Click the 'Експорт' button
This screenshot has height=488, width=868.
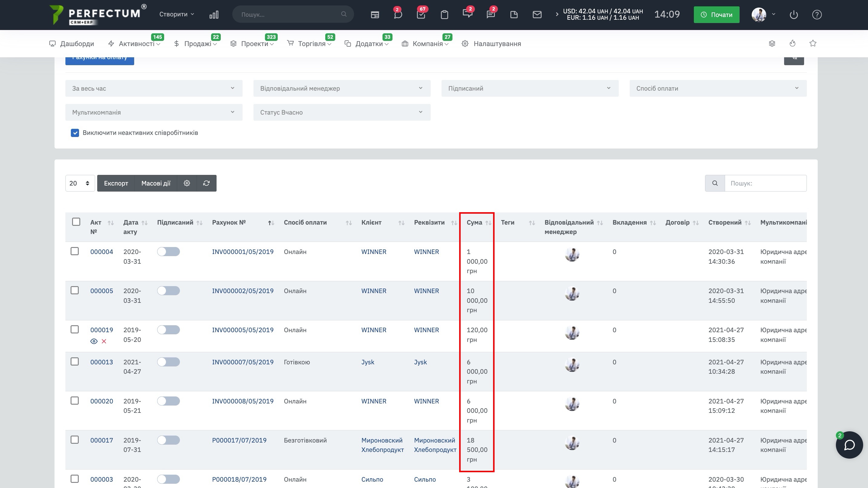point(116,183)
